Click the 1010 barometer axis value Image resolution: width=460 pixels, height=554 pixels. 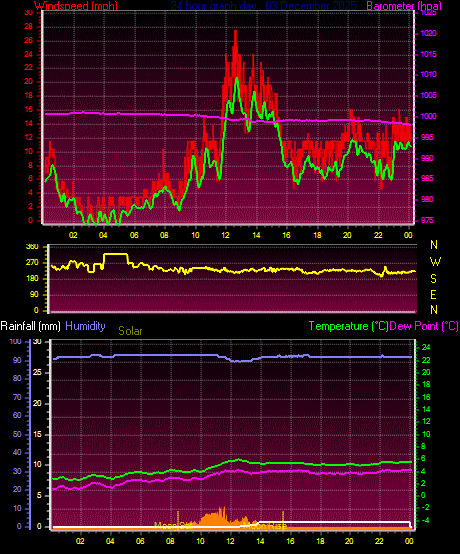[428, 75]
